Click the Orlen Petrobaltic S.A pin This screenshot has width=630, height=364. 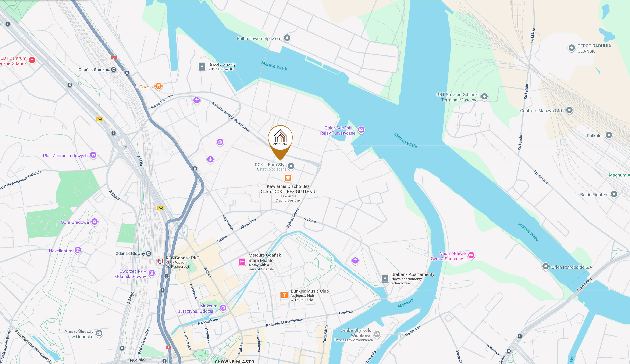[545, 266]
